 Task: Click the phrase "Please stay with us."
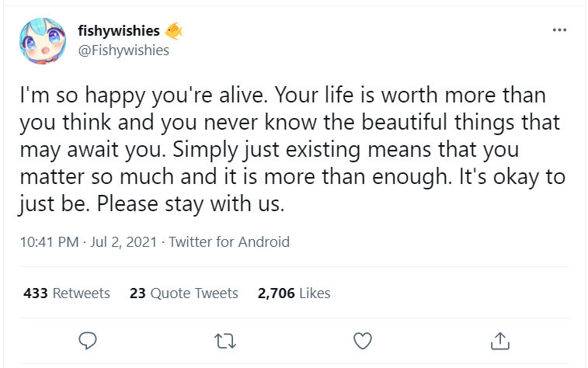[190, 205]
